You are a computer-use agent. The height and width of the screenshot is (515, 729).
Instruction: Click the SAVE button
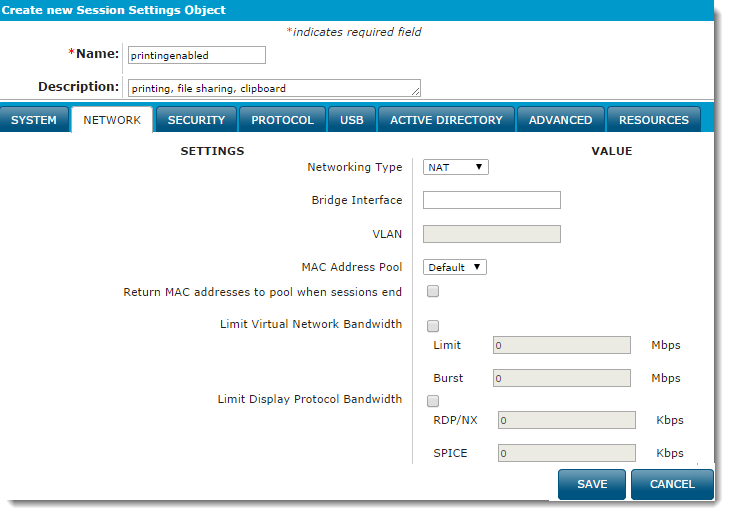591,484
